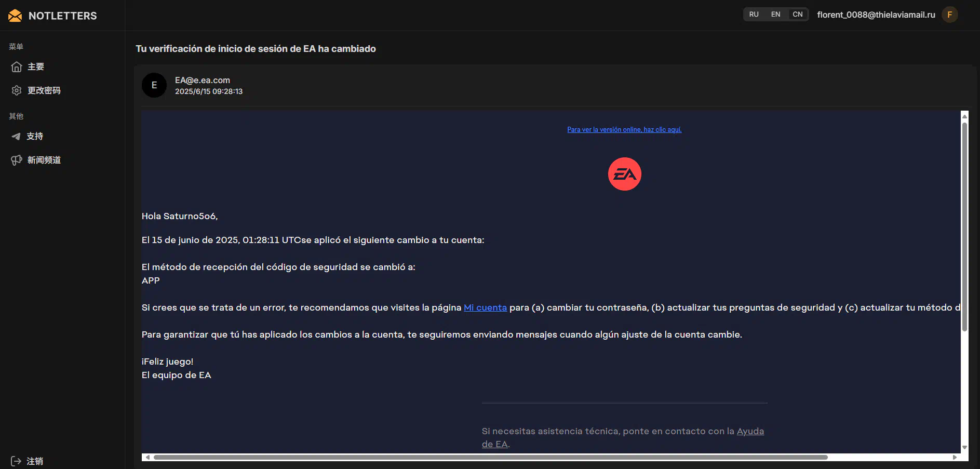Click the sender avatar E circle

pos(154,85)
